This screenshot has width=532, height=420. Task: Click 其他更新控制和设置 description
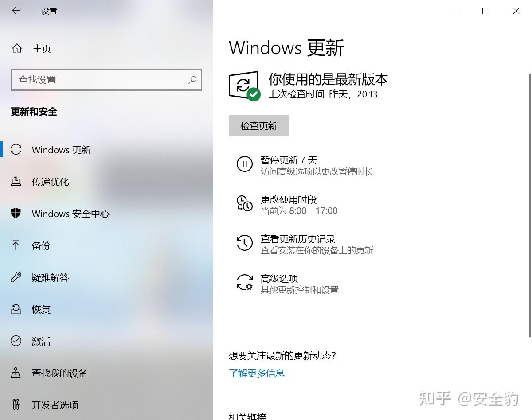[x=300, y=290]
